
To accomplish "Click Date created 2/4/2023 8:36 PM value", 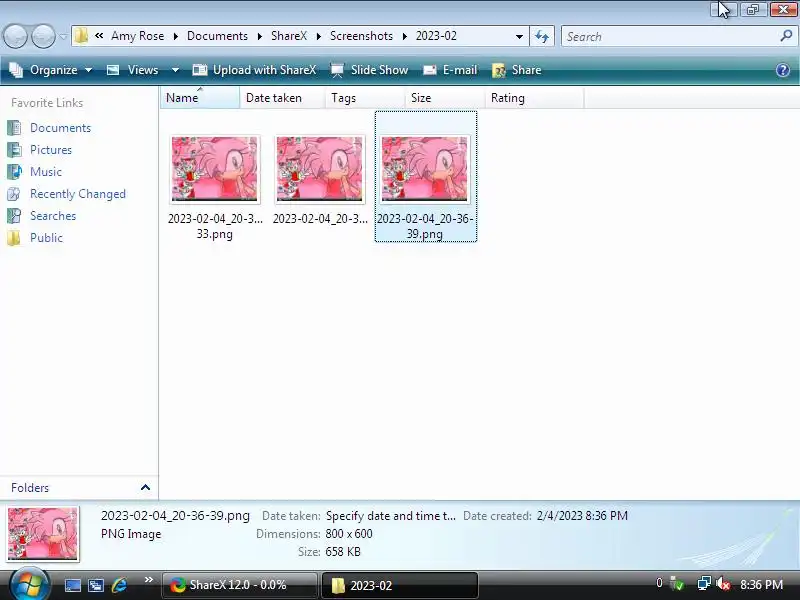I will click(582, 516).
